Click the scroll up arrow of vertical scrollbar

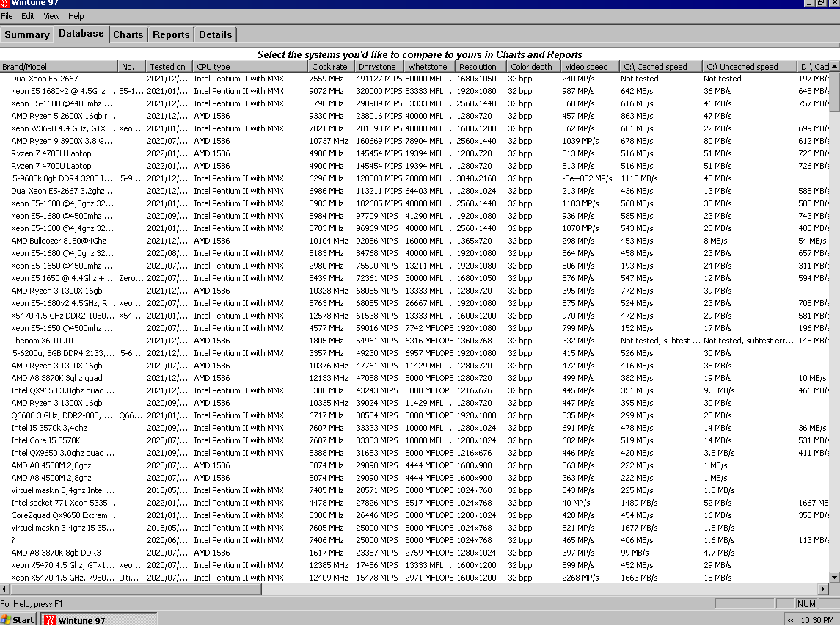pos(835,67)
